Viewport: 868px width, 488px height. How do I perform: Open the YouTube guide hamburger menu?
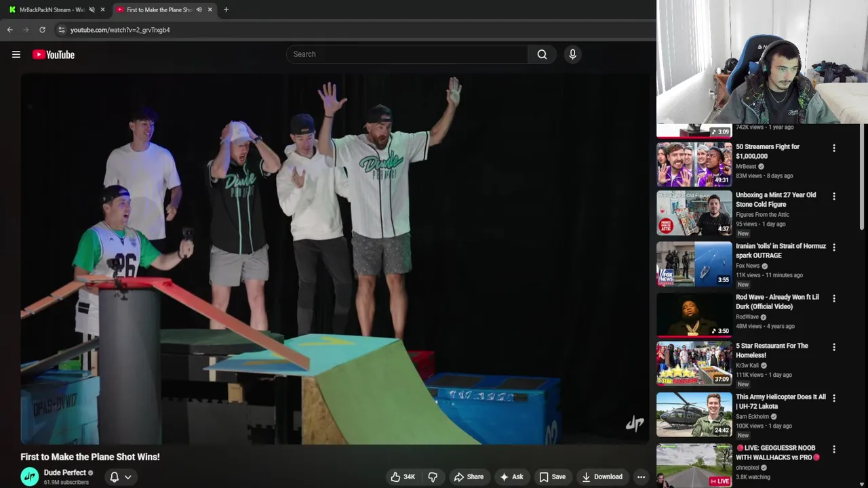[16, 54]
